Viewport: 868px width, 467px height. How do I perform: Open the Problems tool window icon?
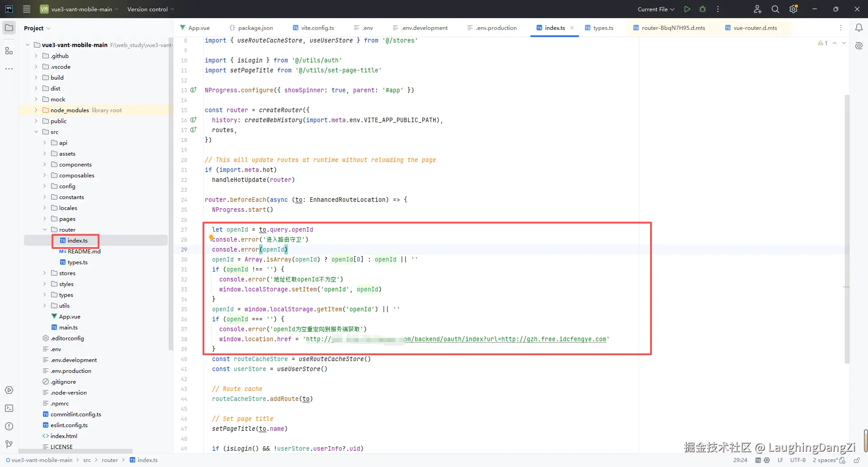9,426
